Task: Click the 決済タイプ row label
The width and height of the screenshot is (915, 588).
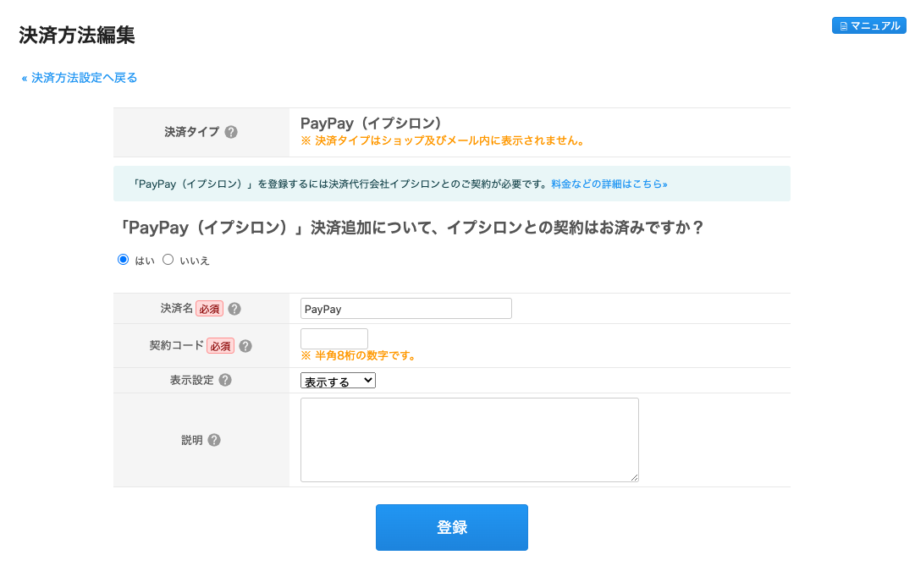Action: [x=191, y=132]
